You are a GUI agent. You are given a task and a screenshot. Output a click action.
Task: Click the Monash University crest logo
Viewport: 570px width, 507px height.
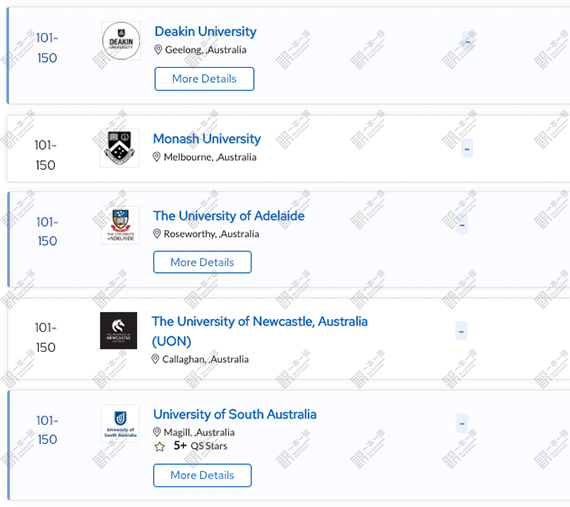[120, 148]
